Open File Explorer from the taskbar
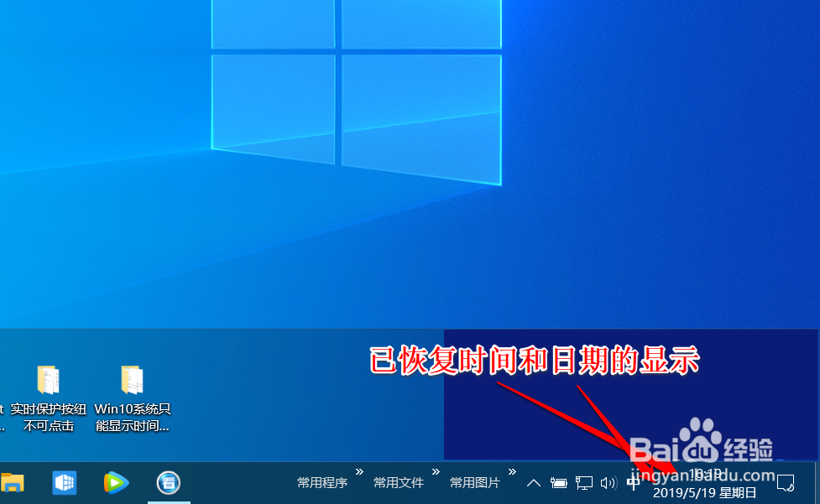The width and height of the screenshot is (820, 504). click(13, 483)
